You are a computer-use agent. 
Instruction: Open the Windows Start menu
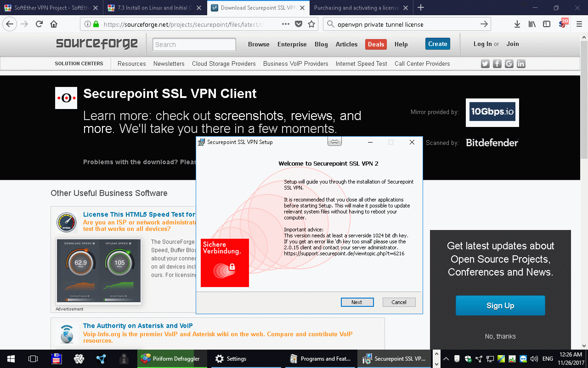[x=11, y=359]
